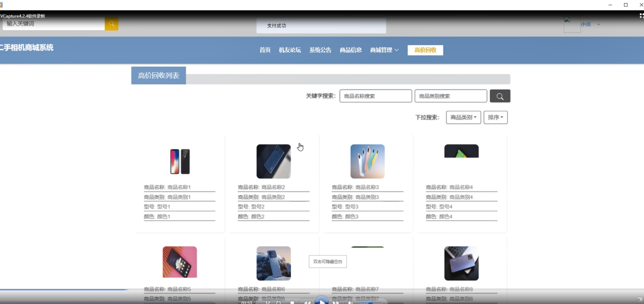Click the player fast-forward button
Viewport: 644px width, 304px height.
pyautogui.click(x=336, y=302)
